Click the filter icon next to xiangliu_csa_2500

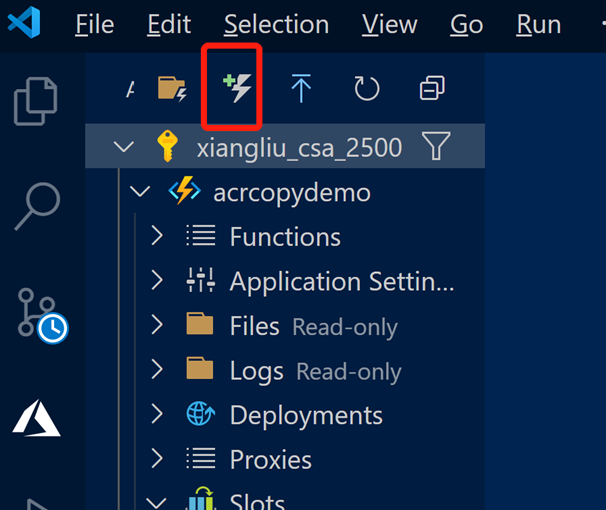tap(436, 146)
